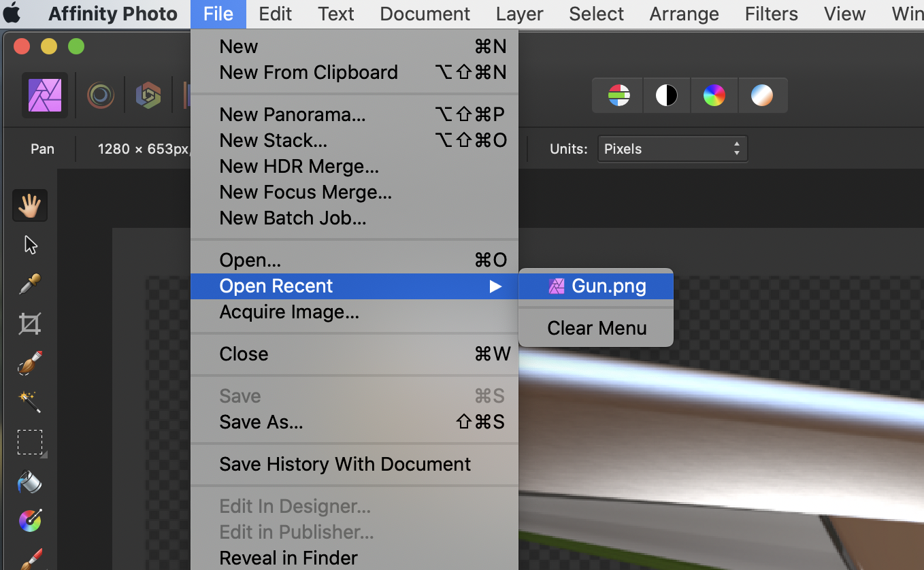Apply Auto Colors toolbar icon

click(714, 95)
